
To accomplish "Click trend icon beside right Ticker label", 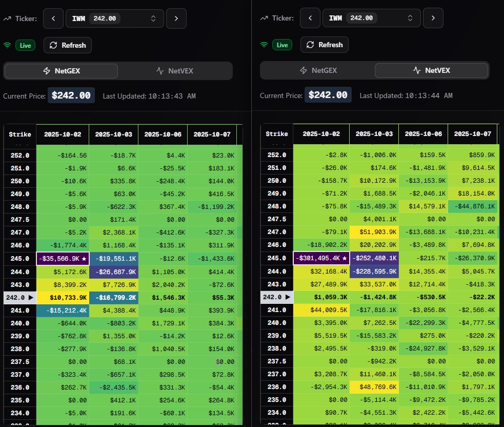I will [x=264, y=18].
